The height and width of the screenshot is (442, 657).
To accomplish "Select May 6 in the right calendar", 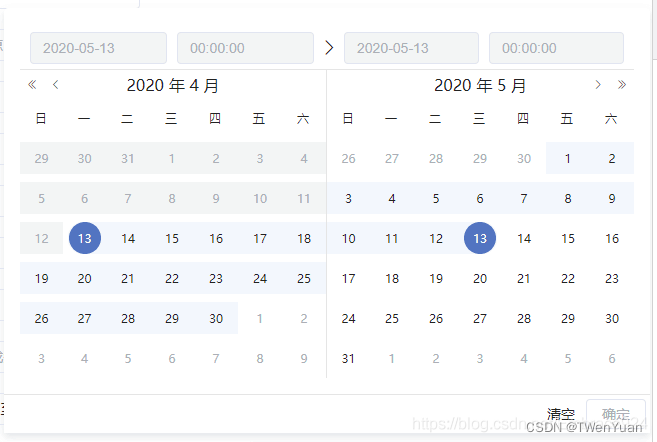I will pyautogui.click(x=480, y=198).
